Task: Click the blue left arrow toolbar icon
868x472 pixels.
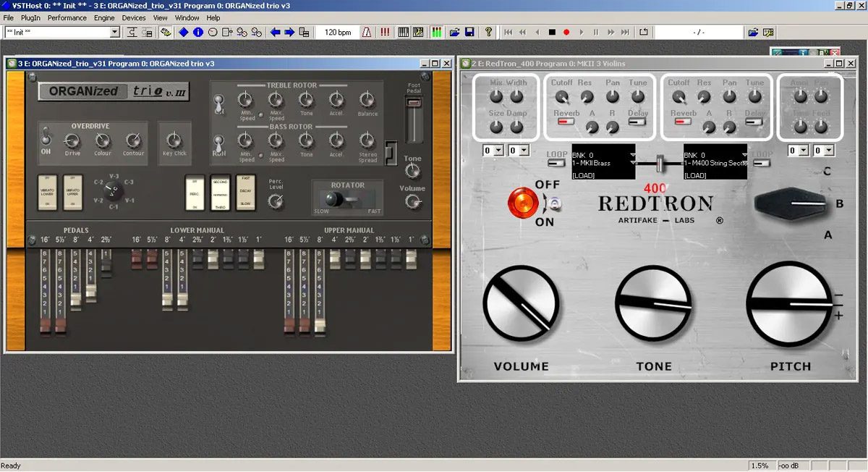Action: point(275,33)
